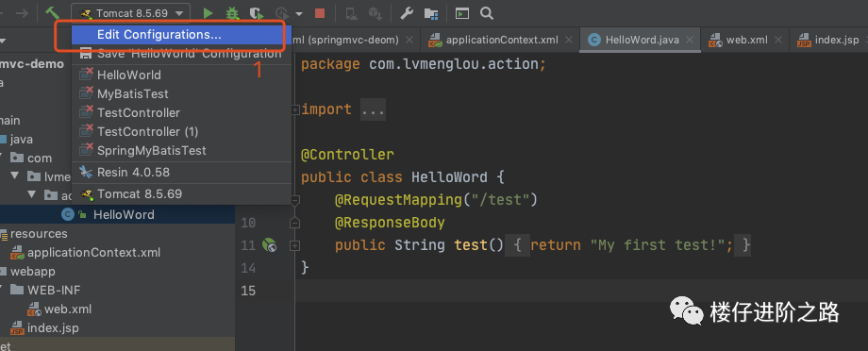The width and height of the screenshot is (868, 351).
Task: Click the forward navigation arrow icon
Action: pyautogui.click(x=23, y=12)
